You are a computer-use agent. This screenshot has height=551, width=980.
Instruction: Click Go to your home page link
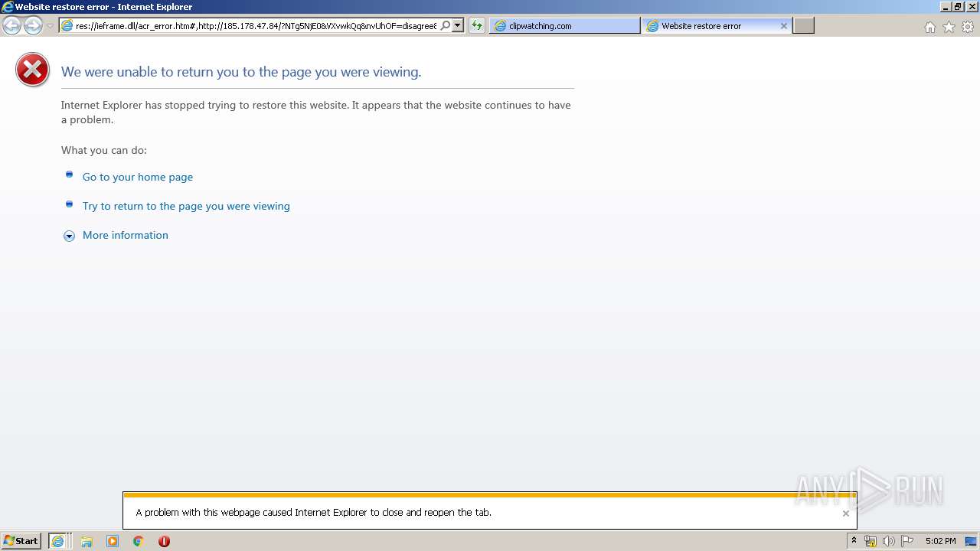pyautogui.click(x=138, y=177)
